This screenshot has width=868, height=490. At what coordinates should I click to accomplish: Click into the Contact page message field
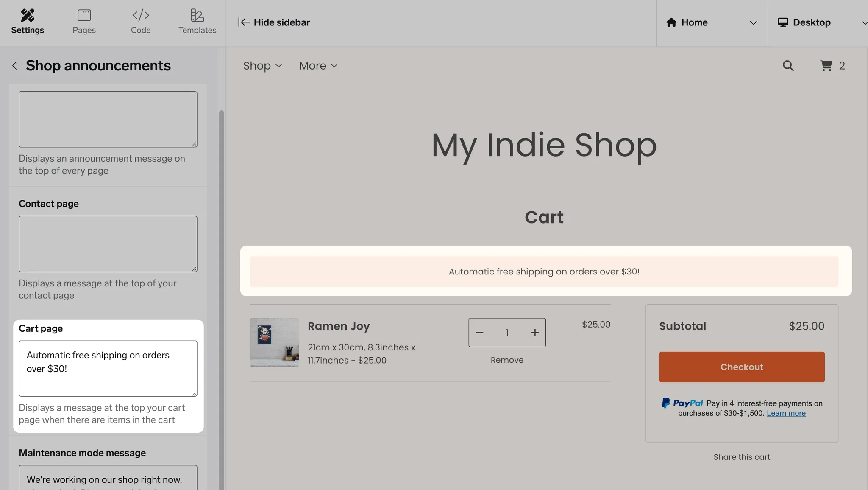coord(108,244)
